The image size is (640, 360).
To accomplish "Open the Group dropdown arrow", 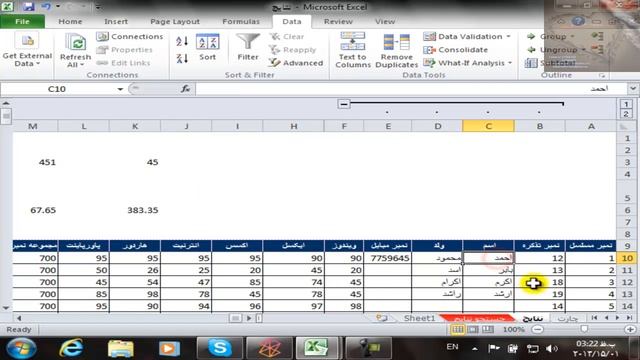I will [572, 36].
